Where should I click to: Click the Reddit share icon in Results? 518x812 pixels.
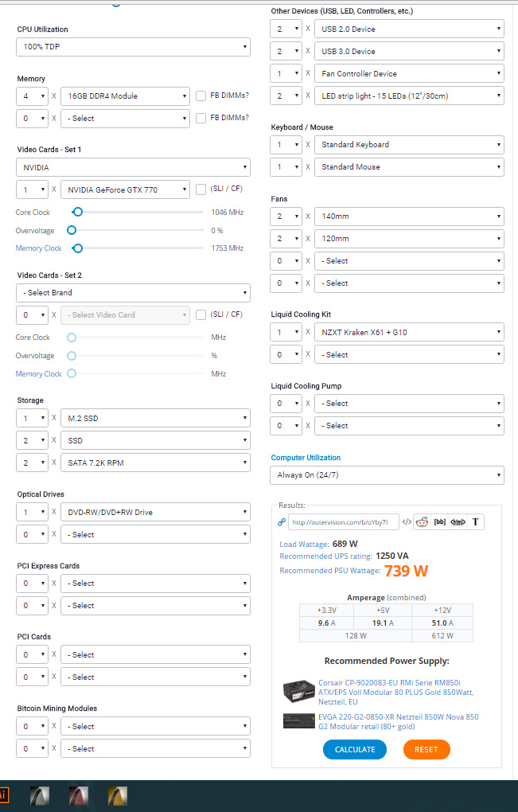point(421,522)
